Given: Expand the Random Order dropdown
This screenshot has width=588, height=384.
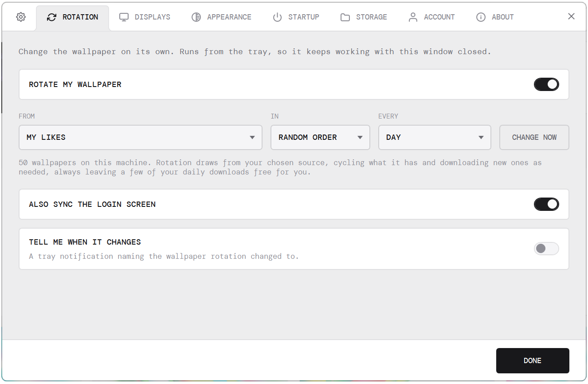Looking at the screenshot, I should (x=320, y=138).
